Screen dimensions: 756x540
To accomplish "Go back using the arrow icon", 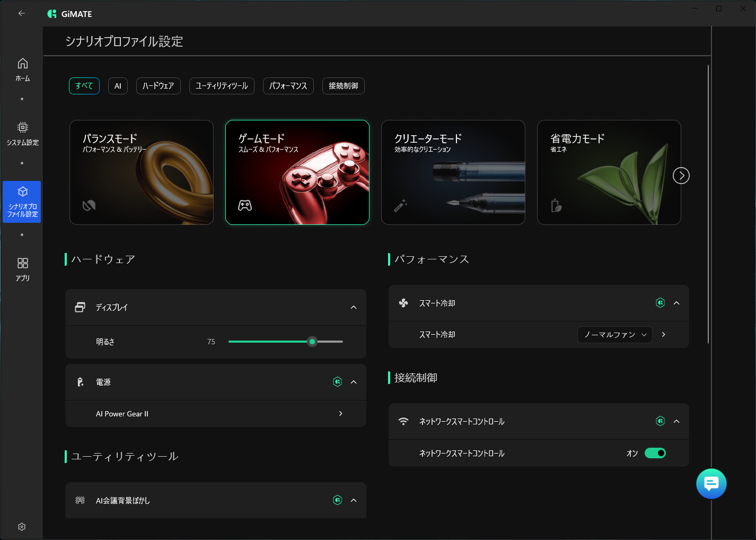I will pos(22,13).
